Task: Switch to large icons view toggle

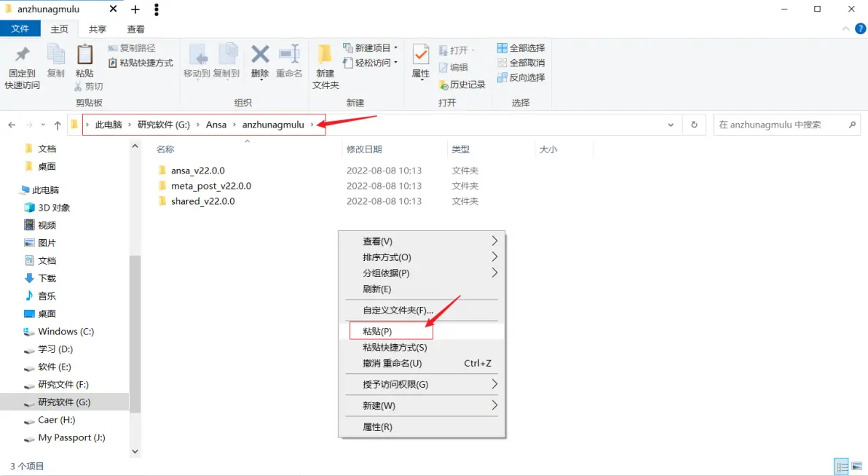Action: point(857,466)
